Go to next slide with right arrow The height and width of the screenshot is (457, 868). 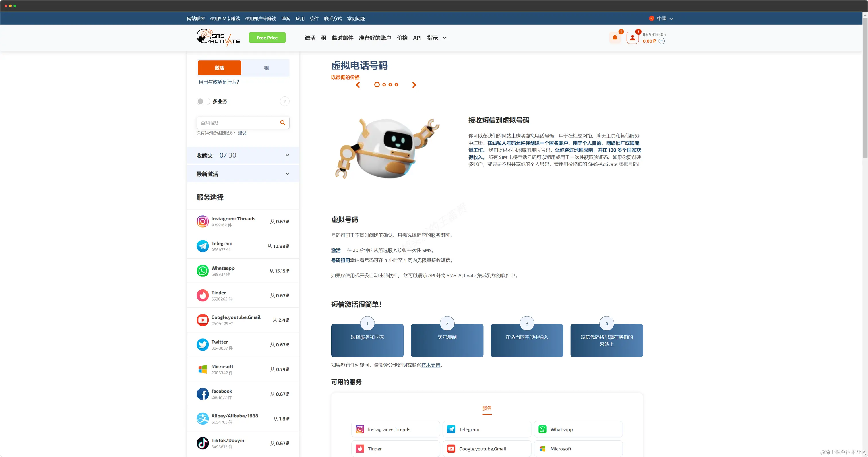click(414, 85)
